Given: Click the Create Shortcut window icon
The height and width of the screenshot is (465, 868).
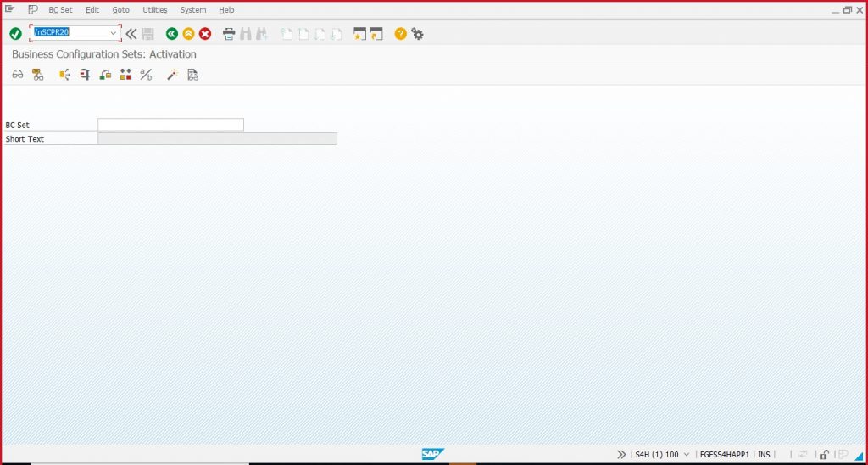Looking at the screenshot, I should (377, 34).
